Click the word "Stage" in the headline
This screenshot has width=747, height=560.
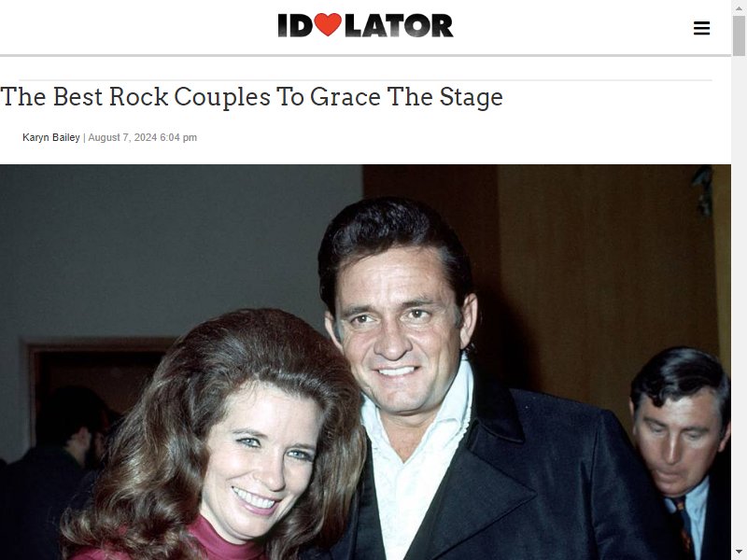(x=471, y=97)
